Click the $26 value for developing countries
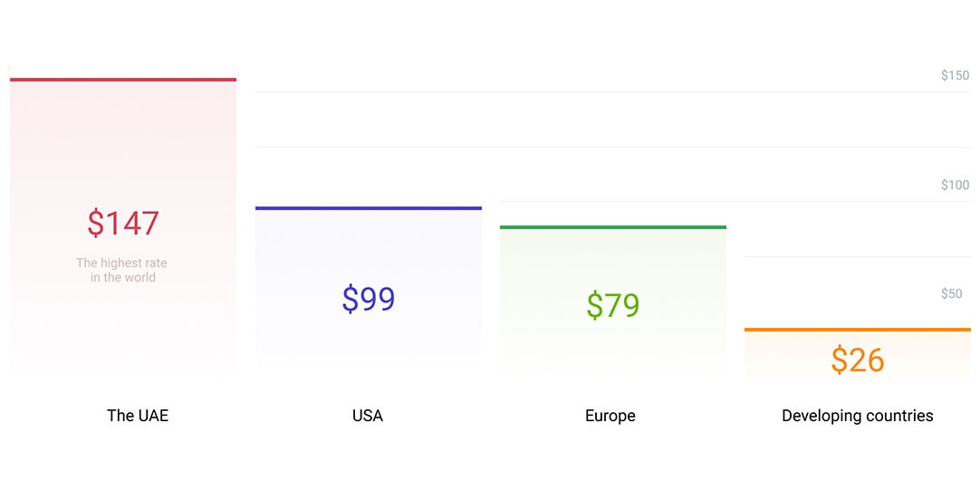The height and width of the screenshot is (480, 980). click(858, 360)
